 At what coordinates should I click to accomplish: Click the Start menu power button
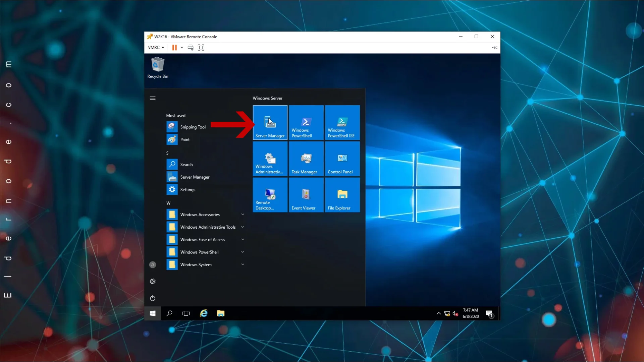click(153, 298)
